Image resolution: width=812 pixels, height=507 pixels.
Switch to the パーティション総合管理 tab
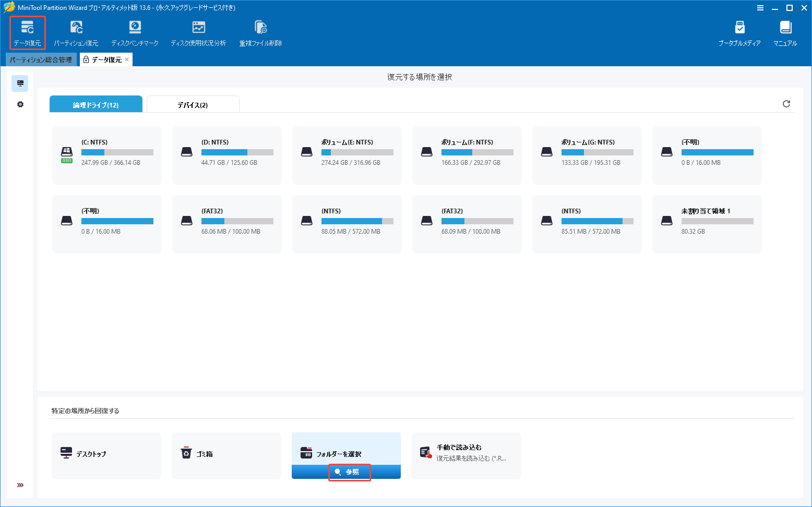[x=41, y=59]
